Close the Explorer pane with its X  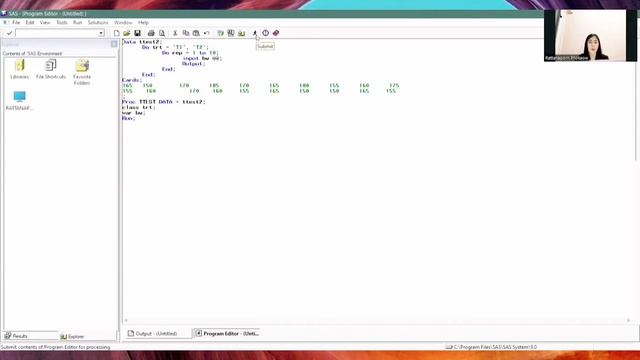pyautogui.click(x=114, y=44)
